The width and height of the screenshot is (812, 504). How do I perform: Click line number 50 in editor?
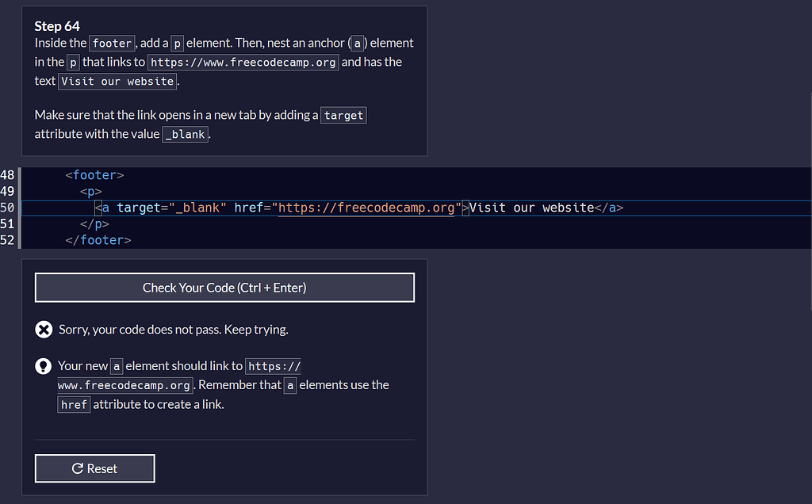(x=8, y=208)
